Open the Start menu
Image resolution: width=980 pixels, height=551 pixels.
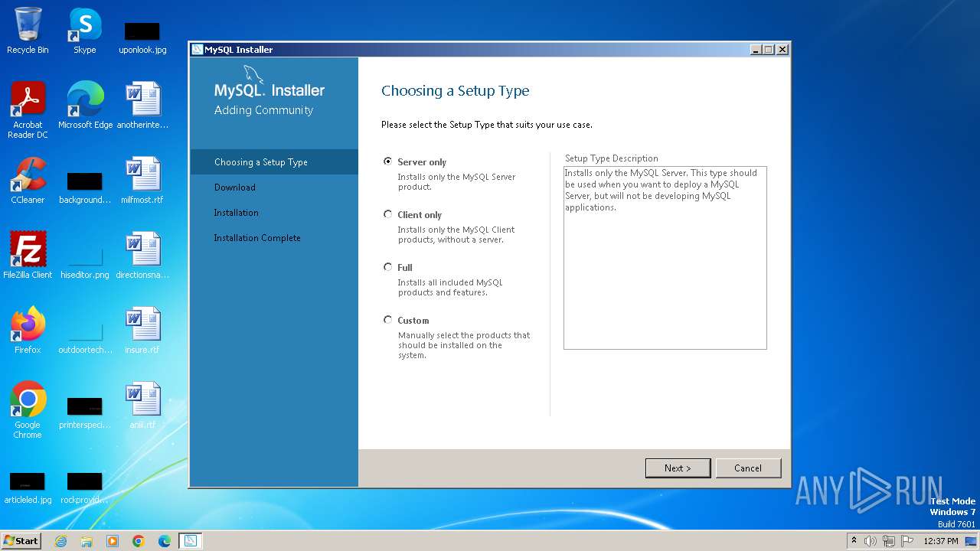pos(21,541)
